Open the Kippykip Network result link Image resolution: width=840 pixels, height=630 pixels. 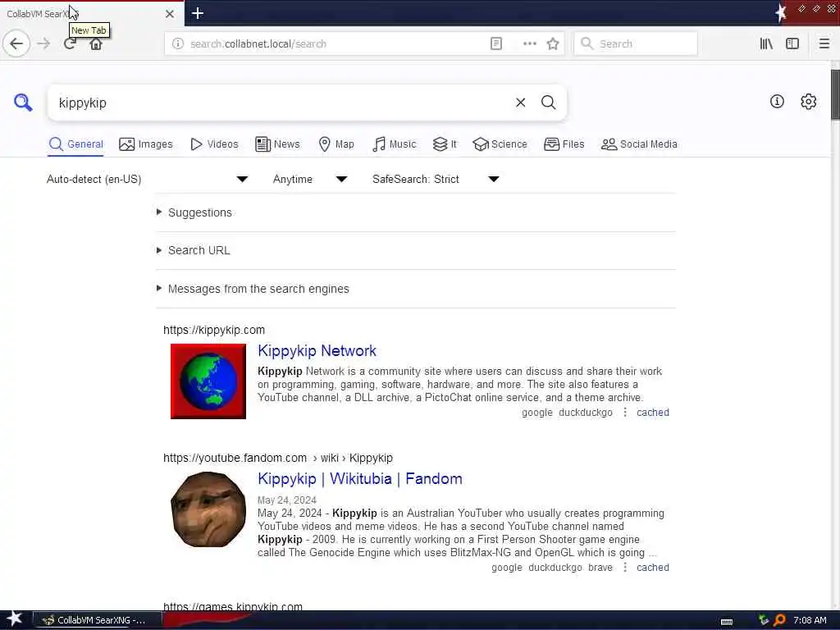coord(317,351)
